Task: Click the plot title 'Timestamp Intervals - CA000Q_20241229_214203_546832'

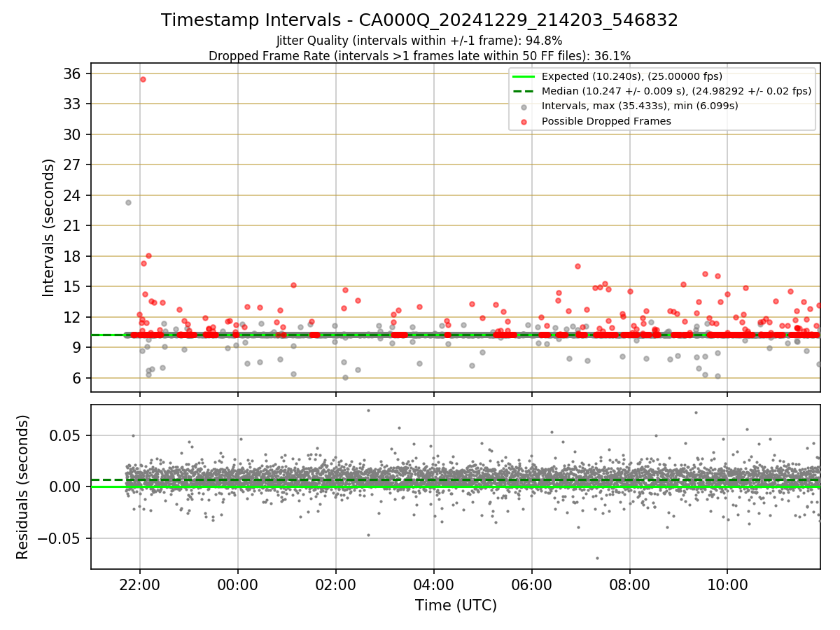Action: coord(419,20)
